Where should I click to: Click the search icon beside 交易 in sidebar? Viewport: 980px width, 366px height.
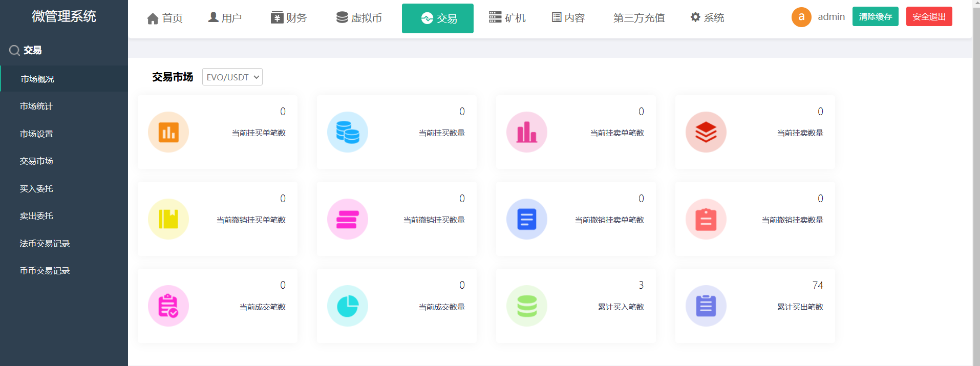(x=14, y=50)
